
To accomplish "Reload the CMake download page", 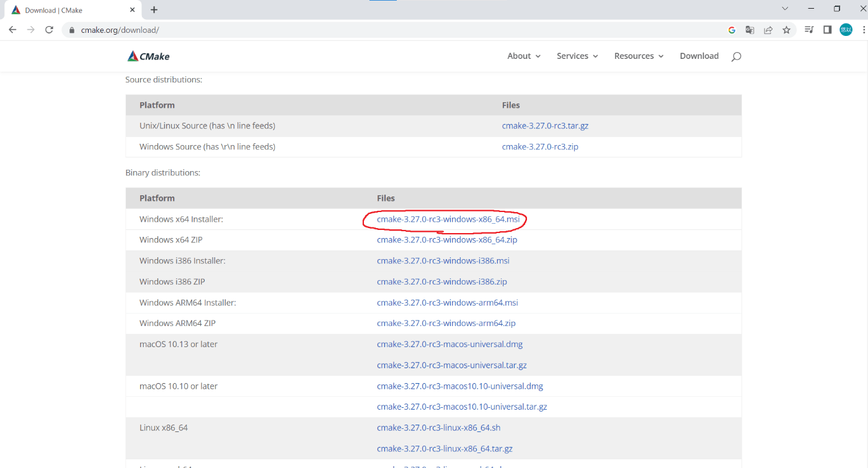I will pos(50,30).
